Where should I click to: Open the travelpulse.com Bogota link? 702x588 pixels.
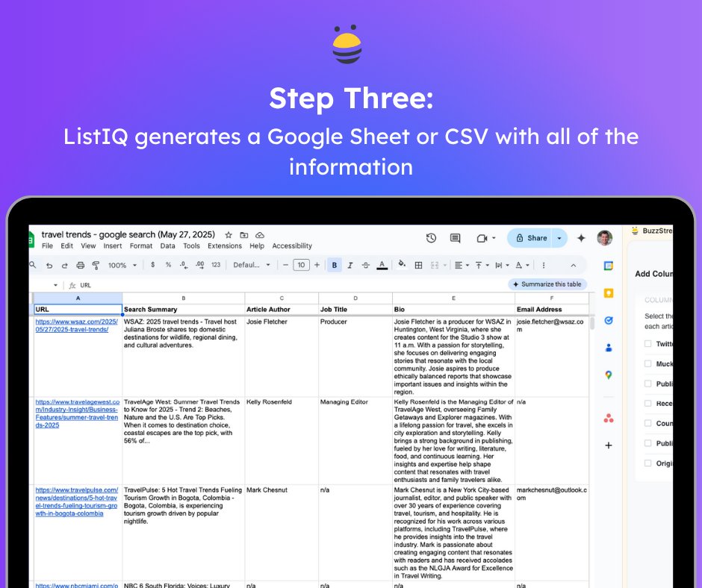point(77,501)
